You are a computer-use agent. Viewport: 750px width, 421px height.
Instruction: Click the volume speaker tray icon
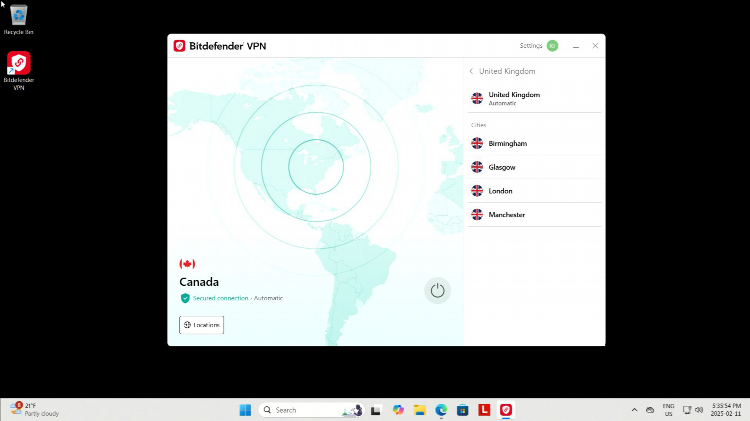(x=699, y=410)
